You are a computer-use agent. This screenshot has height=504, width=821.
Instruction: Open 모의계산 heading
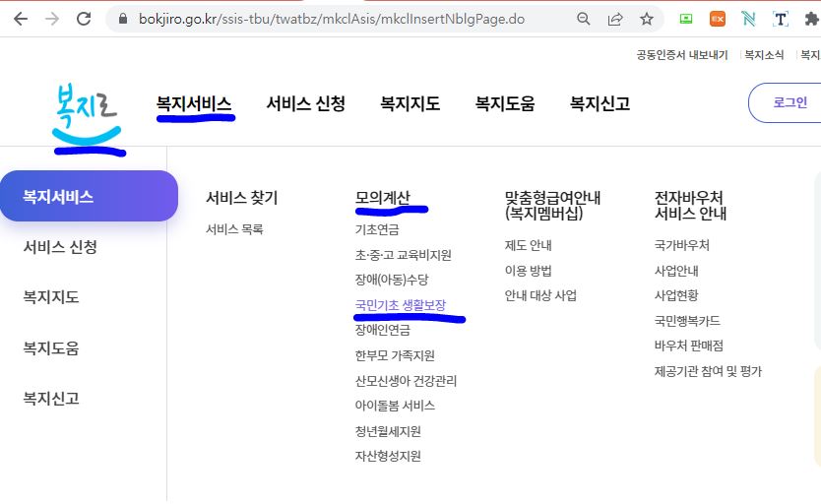point(383,197)
